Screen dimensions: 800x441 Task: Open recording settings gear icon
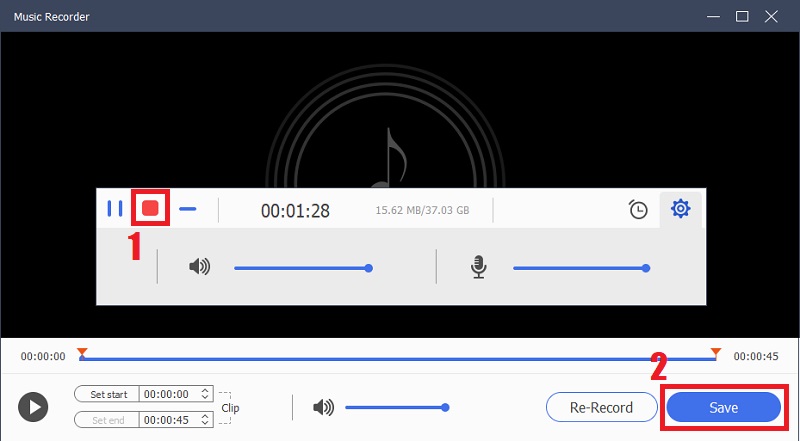(x=681, y=208)
